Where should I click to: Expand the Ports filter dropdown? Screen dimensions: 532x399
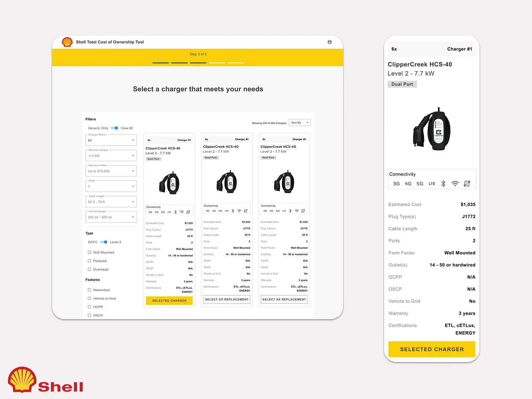pyautogui.click(x=111, y=186)
